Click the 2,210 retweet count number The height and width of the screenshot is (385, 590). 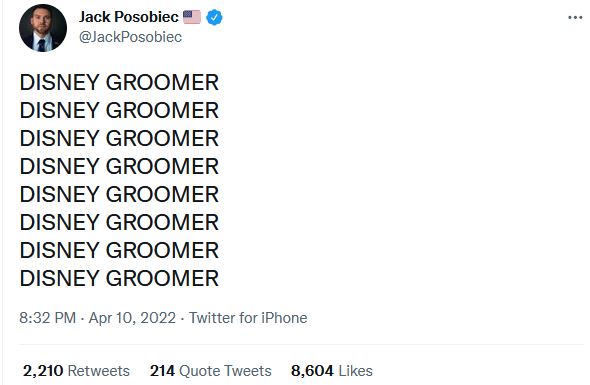[43, 371]
